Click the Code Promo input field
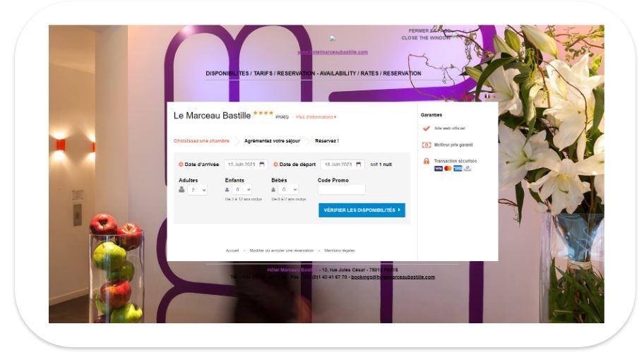This screenshot has width=644, height=355. (341, 190)
